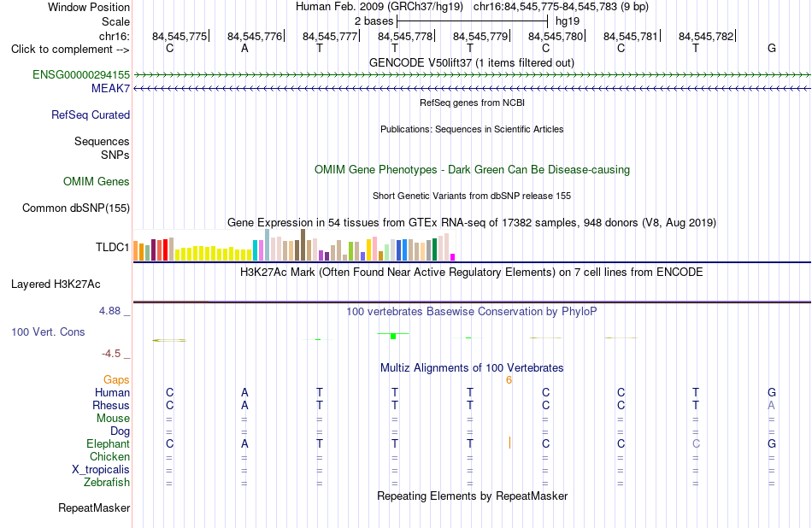Click 'Publications: Sequences in Scientific Articles' title
The image size is (812, 528).
pyautogui.click(x=472, y=129)
